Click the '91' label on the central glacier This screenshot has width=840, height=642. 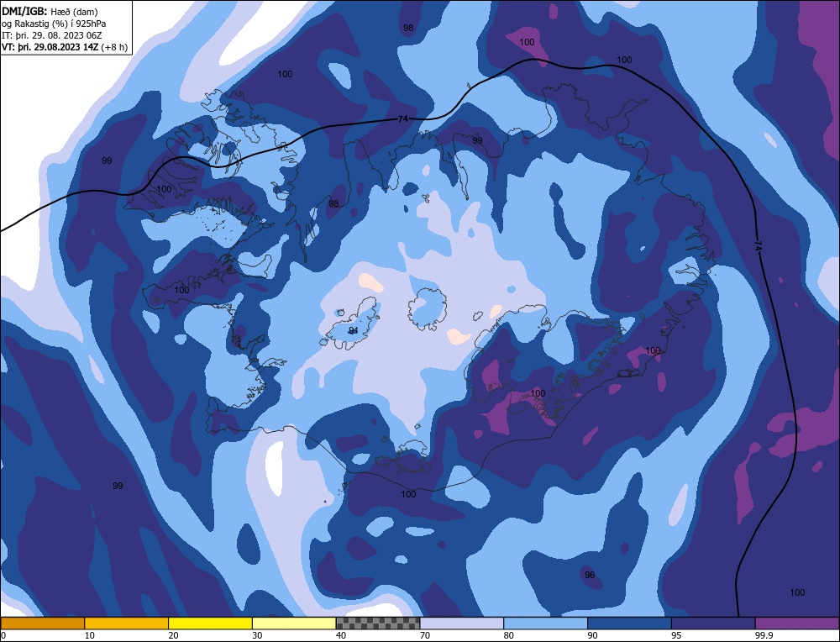pos(354,330)
